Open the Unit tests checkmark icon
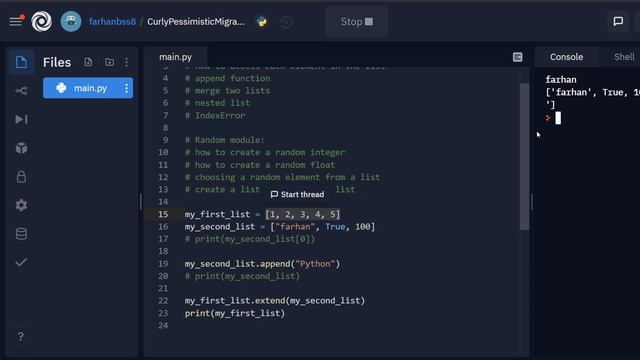 coord(21,262)
